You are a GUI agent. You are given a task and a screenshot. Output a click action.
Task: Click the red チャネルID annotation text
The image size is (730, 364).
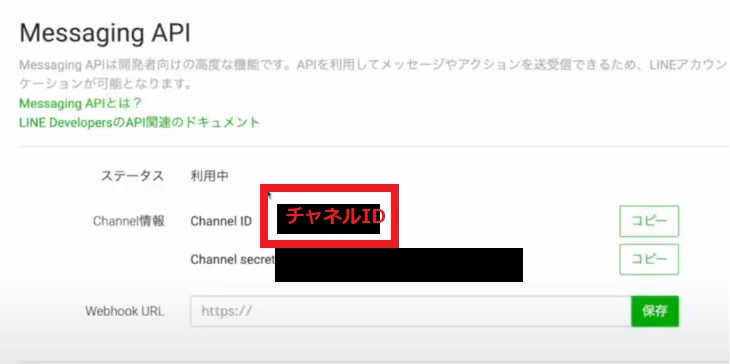point(335,216)
